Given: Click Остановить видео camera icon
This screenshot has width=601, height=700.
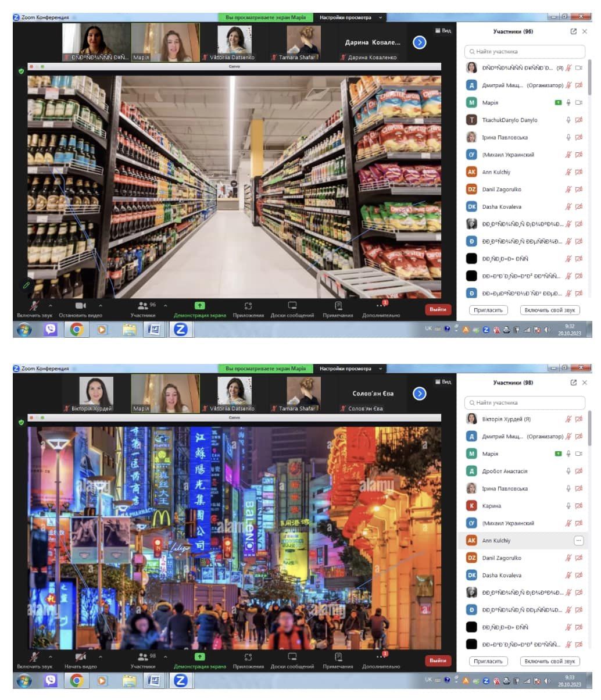Looking at the screenshot, I should (80, 305).
